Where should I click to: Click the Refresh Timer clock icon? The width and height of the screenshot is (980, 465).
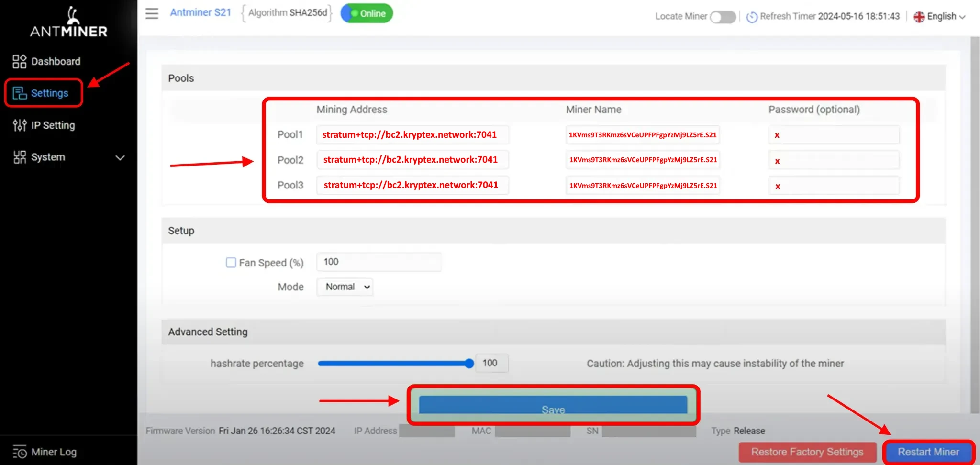coord(752,17)
